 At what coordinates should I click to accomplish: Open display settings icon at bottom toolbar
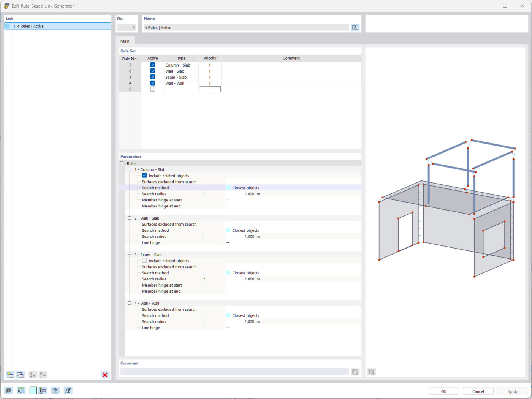point(55,390)
